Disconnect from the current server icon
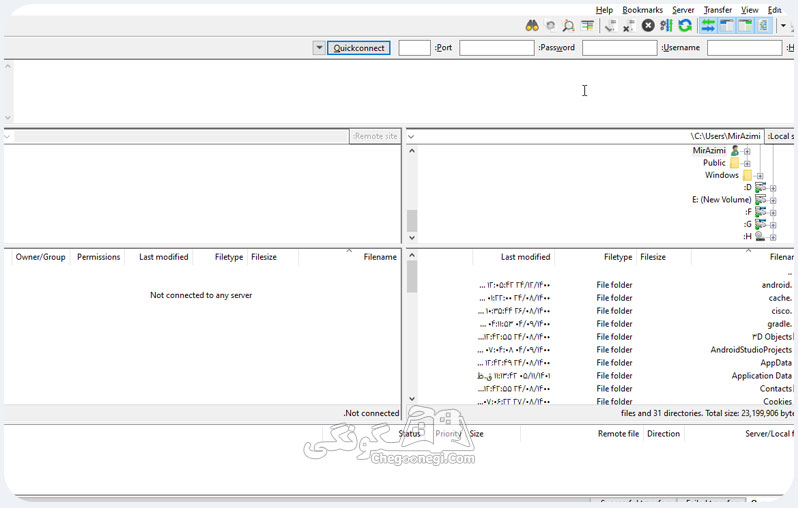798x508 pixels. pyautogui.click(x=629, y=25)
